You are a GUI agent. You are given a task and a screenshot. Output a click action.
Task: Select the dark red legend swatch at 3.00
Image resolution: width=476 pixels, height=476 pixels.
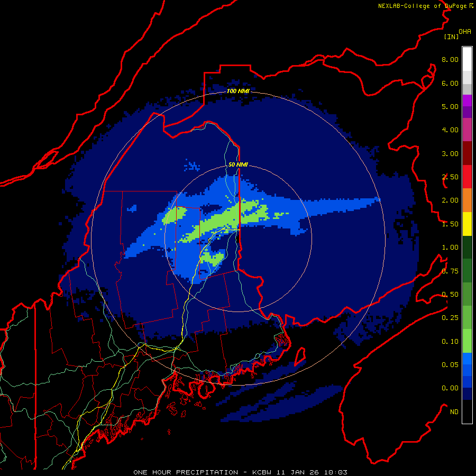[x=467, y=153]
